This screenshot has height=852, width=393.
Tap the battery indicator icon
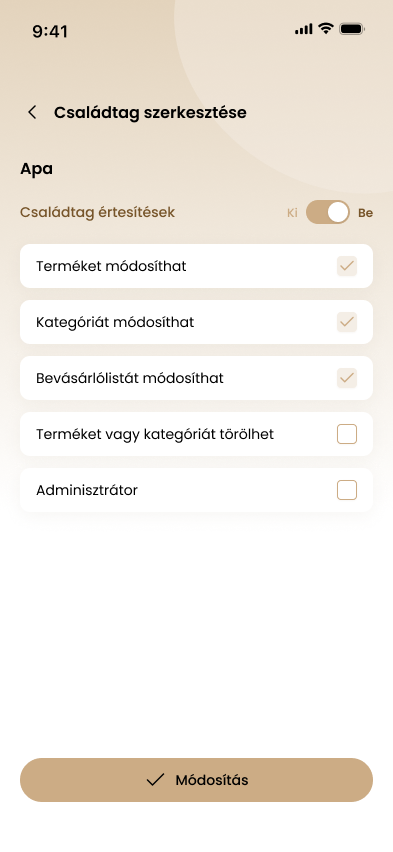coord(352,29)
